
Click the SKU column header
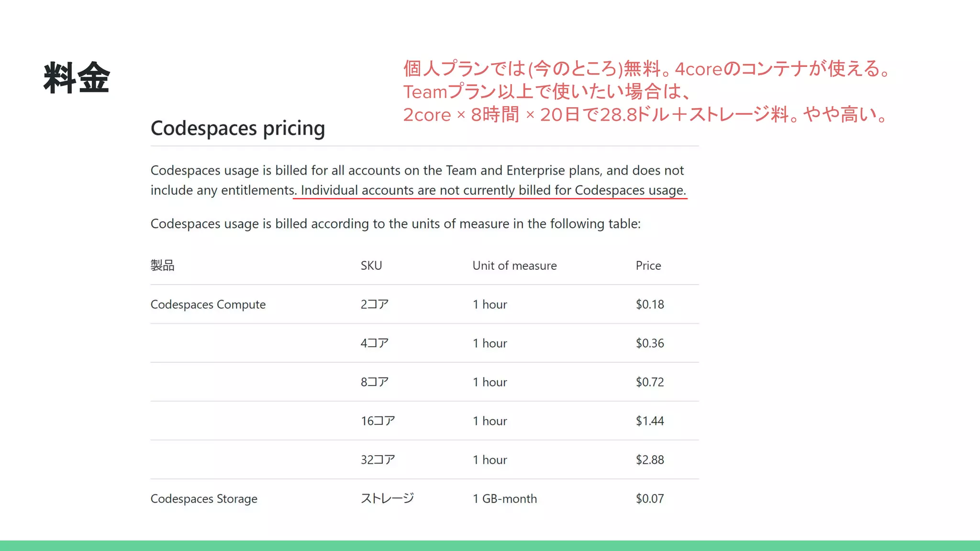pyautogui.click(x=371, y=265)
